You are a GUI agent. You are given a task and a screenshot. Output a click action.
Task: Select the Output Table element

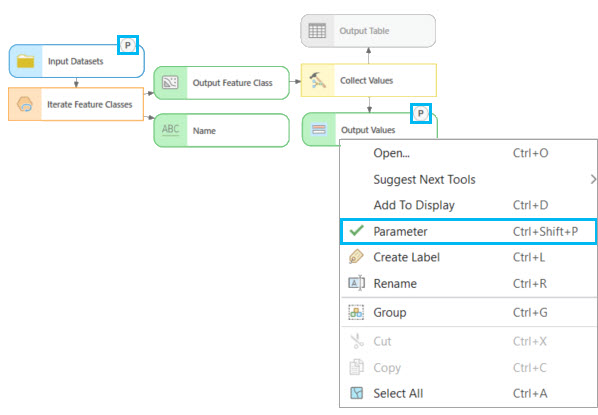[x=368, y=31]
